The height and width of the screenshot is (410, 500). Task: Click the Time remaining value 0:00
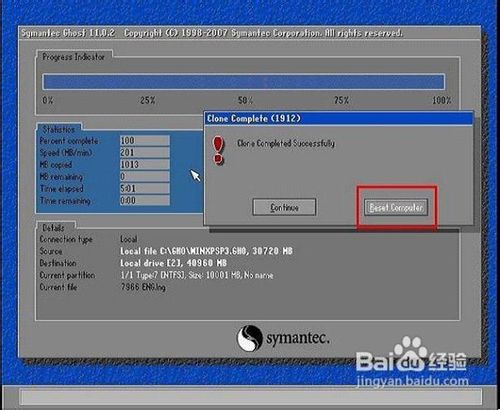click(145, 200)
